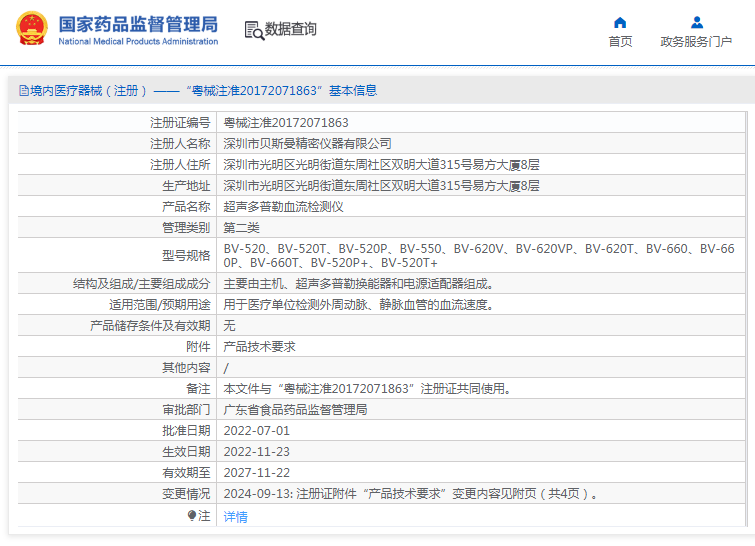Viewport: 755px width, 546px height.
Task: Click the expiry date 2027-11-22
Action: (x=257, y=473)
